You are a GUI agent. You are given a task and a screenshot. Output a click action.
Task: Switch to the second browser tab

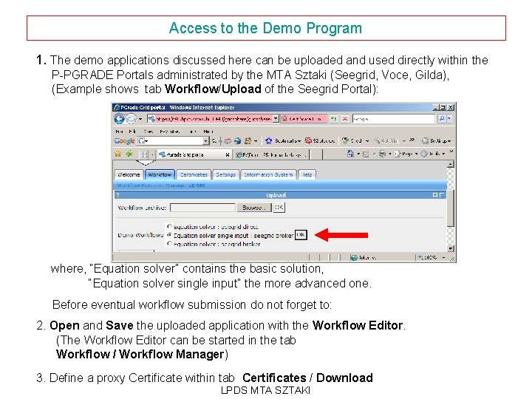271,155
